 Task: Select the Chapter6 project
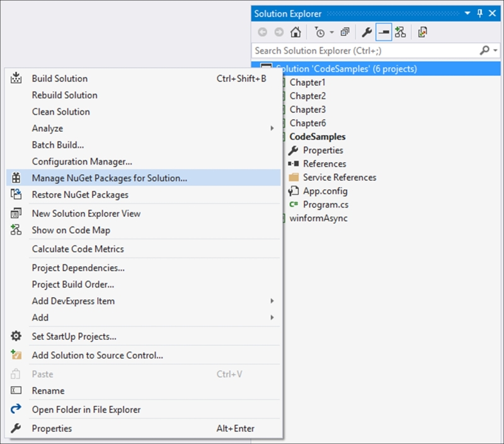coord(307,123)
